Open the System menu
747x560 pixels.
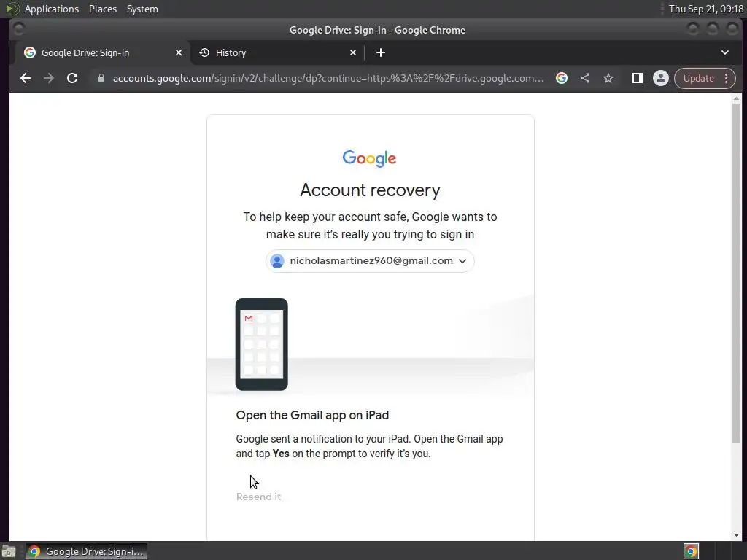(x=142, y=9)
